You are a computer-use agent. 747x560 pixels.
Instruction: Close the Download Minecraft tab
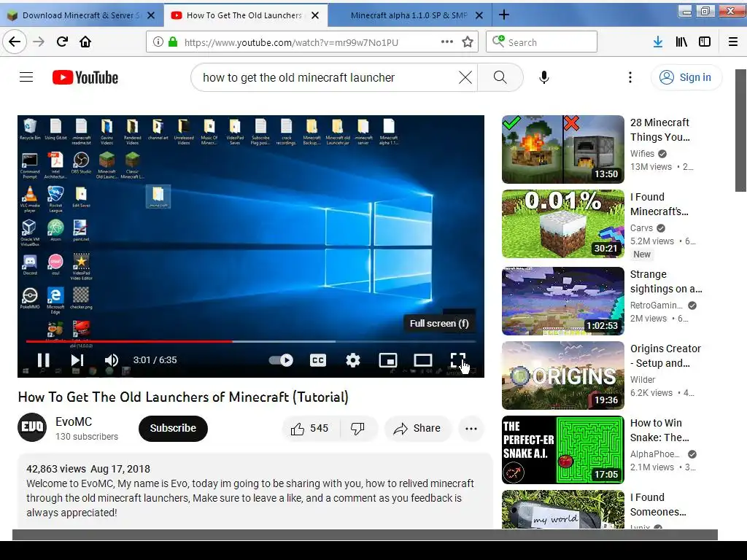pyautogui.click(x=151, y=15)
